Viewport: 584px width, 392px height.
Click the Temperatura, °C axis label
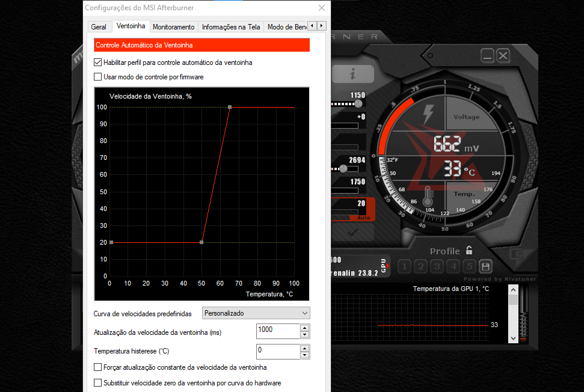pyautogui.click(x=269, y=294)
